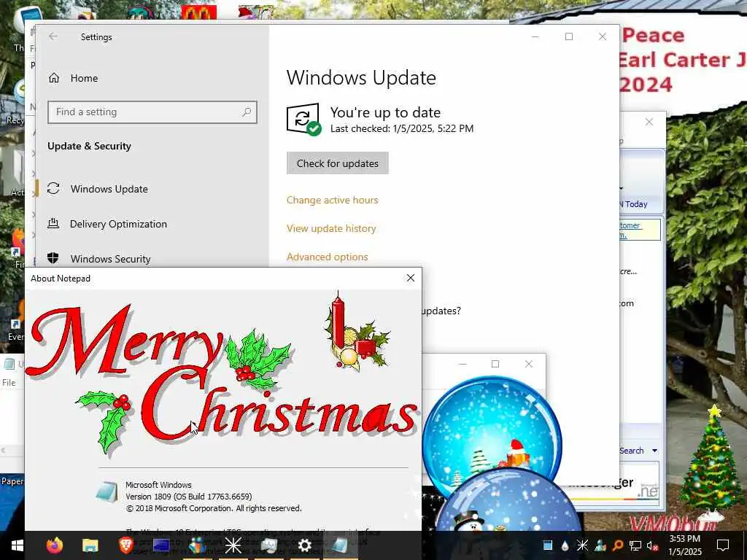Select the Update & Security heading
This screenshot has width=747, height=560.
click(89, 146)
